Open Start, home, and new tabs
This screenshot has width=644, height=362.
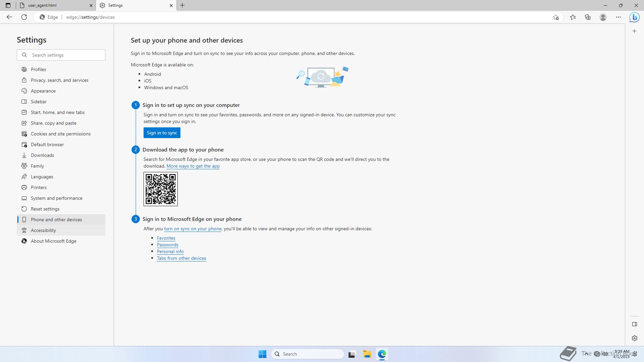coord(61,112)
